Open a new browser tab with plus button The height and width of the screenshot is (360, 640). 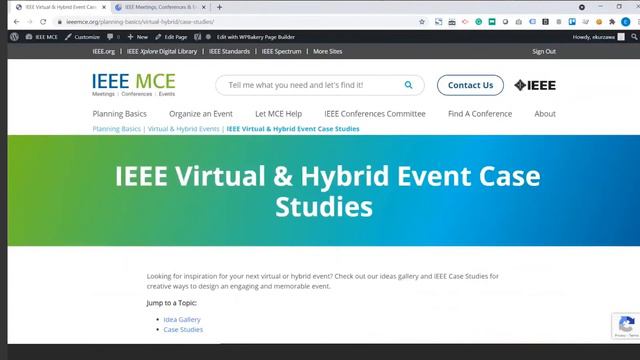click(x=220, y=7)
